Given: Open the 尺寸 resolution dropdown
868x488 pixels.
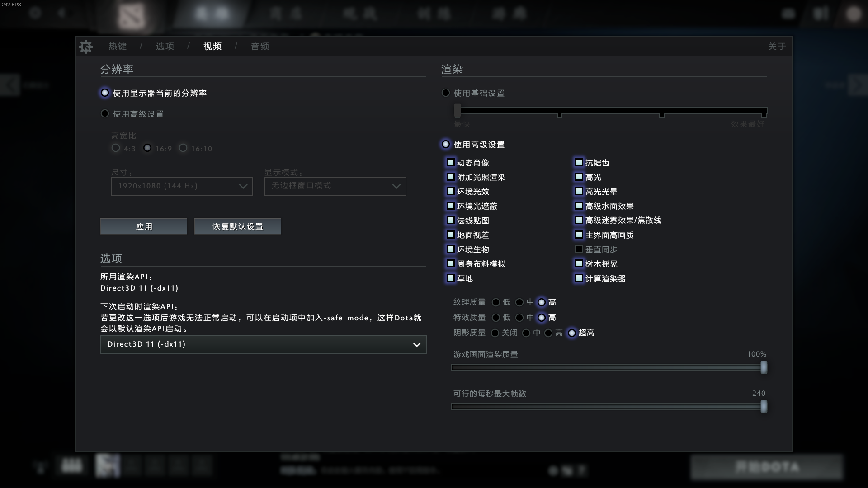Looking at the screenshot, I should click(x=182, y=186).
